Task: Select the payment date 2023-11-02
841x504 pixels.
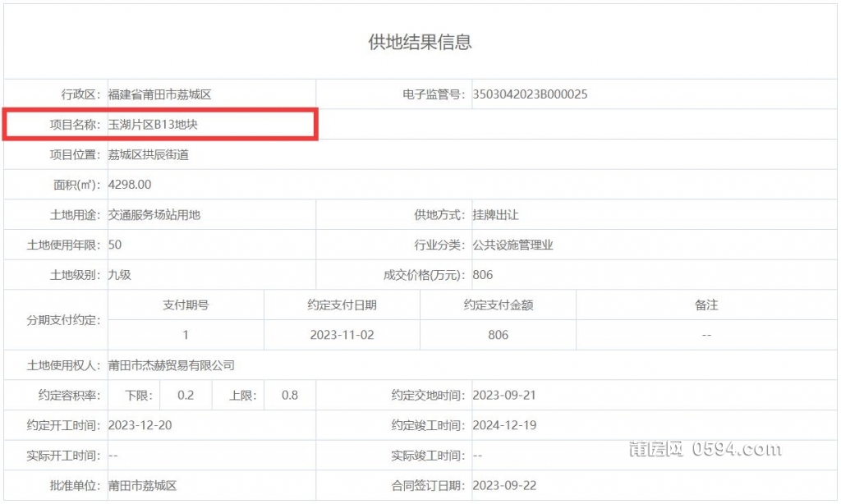Action: 342,335
